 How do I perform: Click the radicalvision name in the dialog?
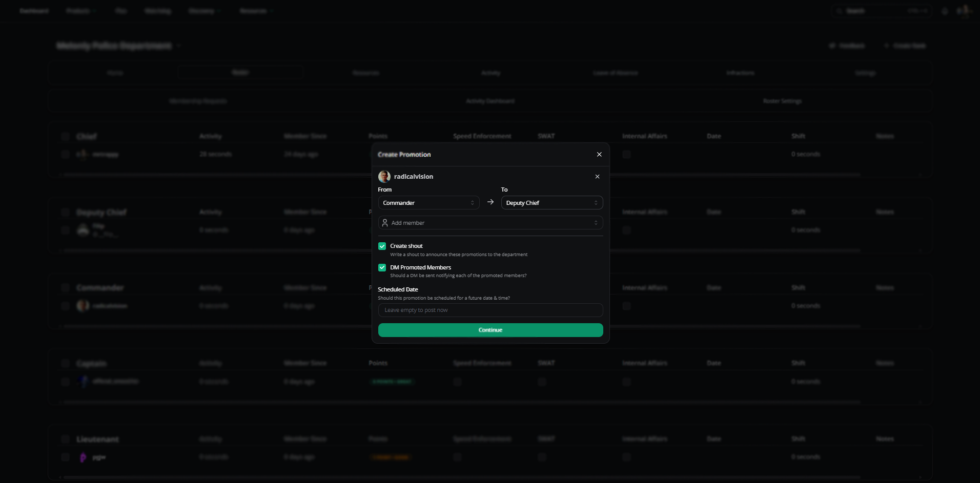(x=413, y=176)
